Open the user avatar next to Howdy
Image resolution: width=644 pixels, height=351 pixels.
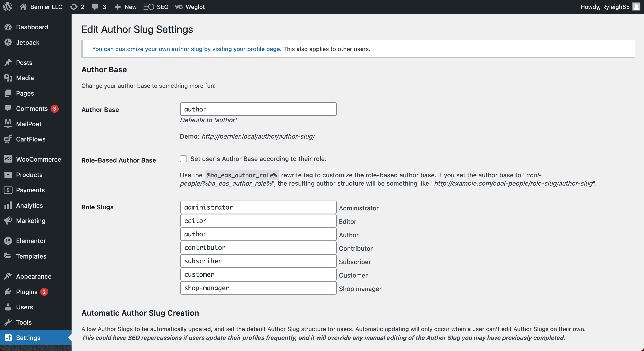pos(636,7)
